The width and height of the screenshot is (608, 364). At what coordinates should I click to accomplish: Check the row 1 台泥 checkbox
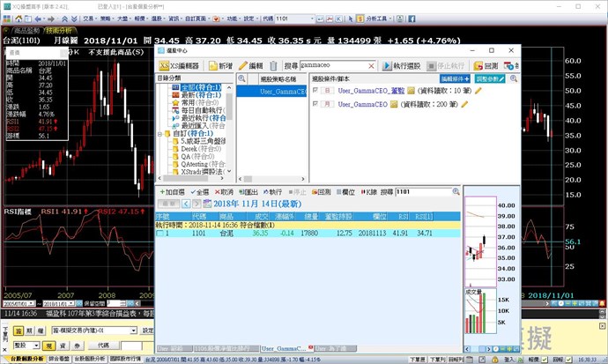(x=159, y=234)
